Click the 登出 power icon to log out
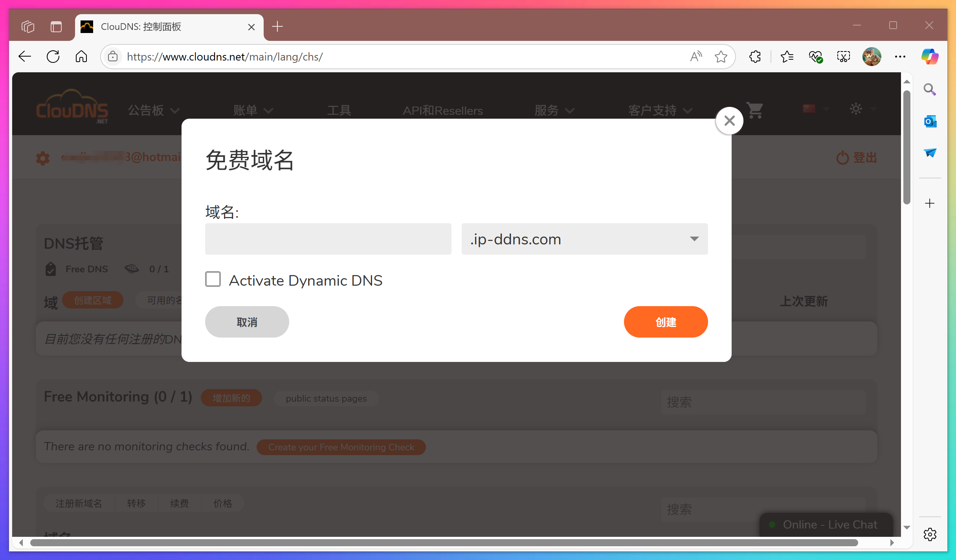Screen dimensions: 956x560 [842, 157]
